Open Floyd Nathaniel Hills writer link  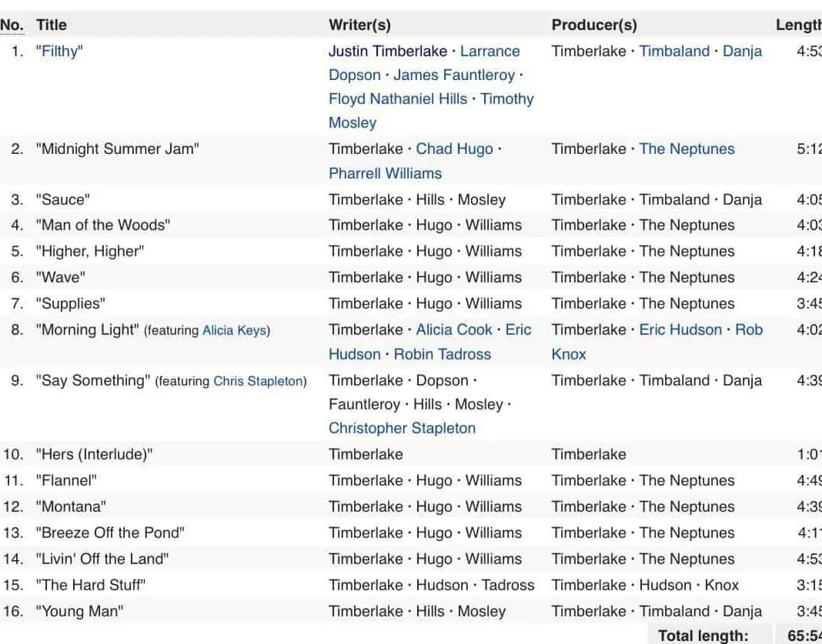coord(398,99)
